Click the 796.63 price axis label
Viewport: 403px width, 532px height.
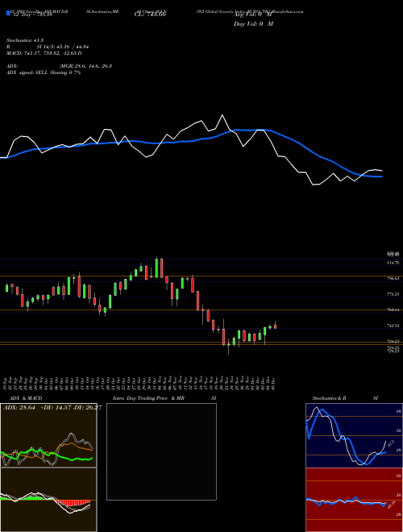tap(393, 279)
